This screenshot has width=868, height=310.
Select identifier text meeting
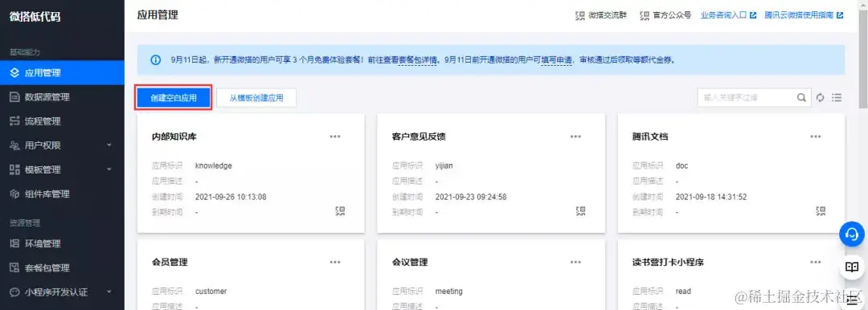pyautogui.click(x=449, y=292)
